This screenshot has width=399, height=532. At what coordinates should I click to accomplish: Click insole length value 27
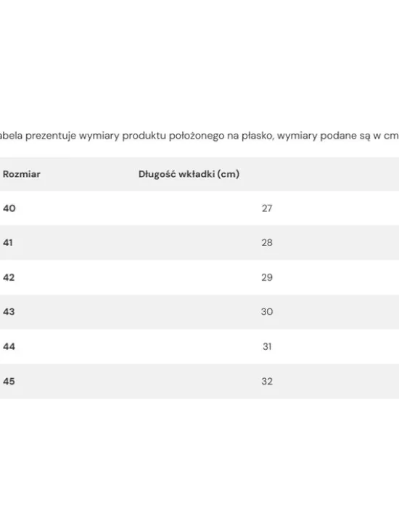tap(267, 208)
